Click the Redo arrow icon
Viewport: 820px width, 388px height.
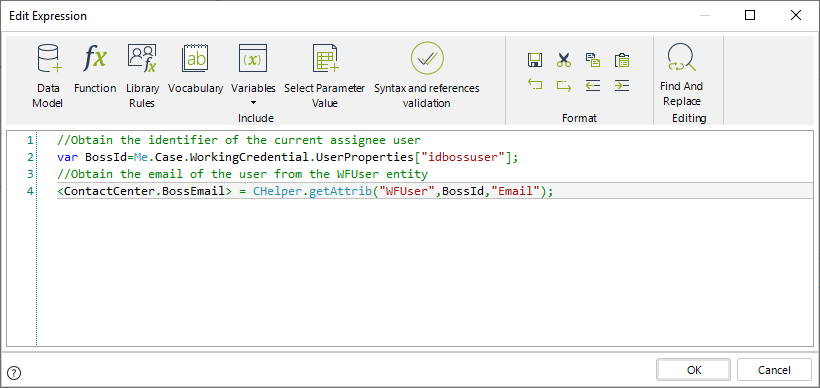pos(563,86)
